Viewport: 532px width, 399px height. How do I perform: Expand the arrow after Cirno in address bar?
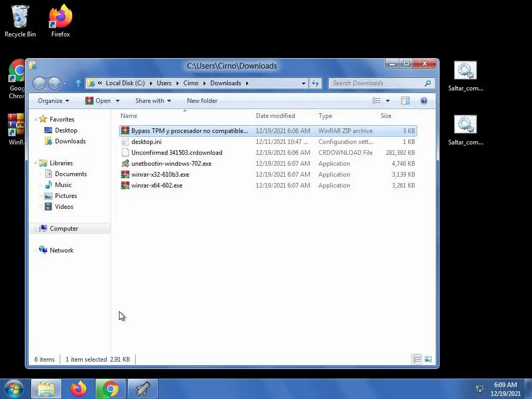point(204,83)
